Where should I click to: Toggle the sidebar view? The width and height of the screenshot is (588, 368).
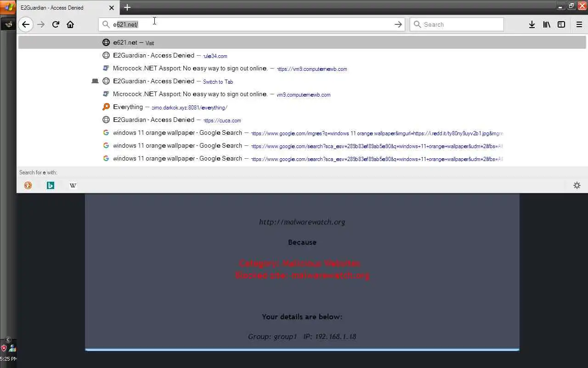(561, 24)
